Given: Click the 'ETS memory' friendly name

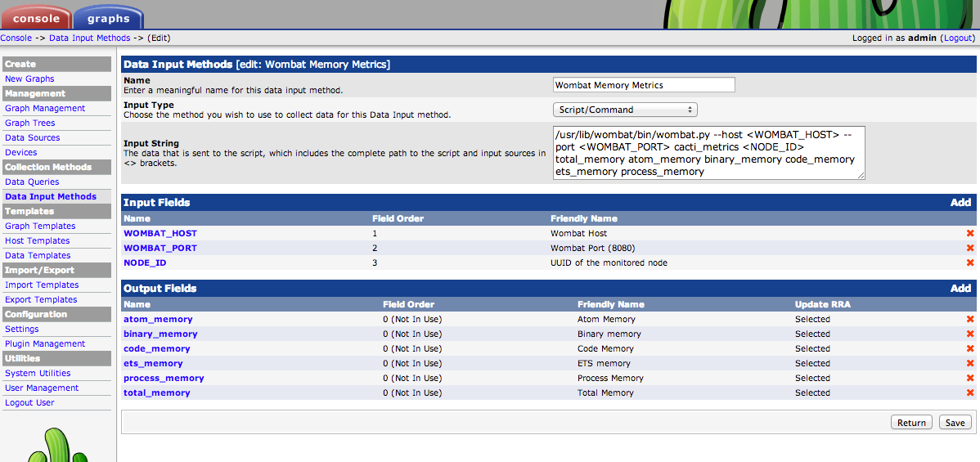Looking at the screenshot, I should pyautogui.click(x=604, y=363).
